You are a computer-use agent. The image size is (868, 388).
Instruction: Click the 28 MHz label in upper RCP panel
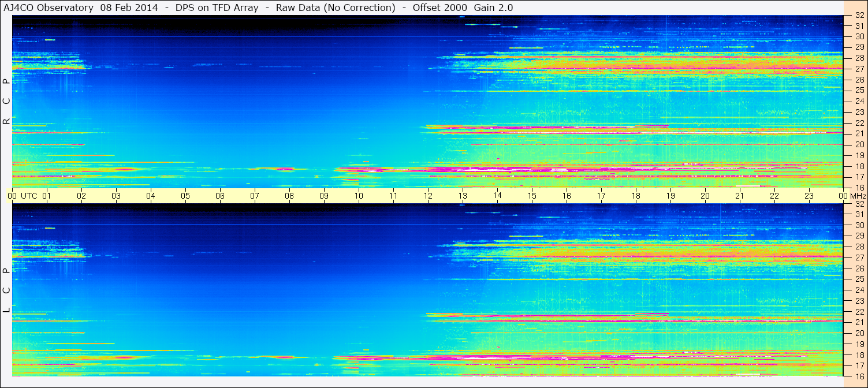(x=859, y=58)
